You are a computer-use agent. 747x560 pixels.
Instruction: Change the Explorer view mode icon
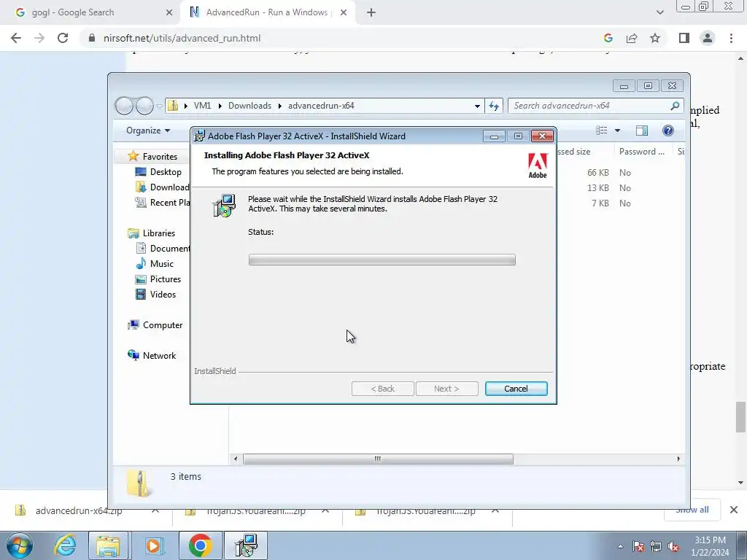602,131
